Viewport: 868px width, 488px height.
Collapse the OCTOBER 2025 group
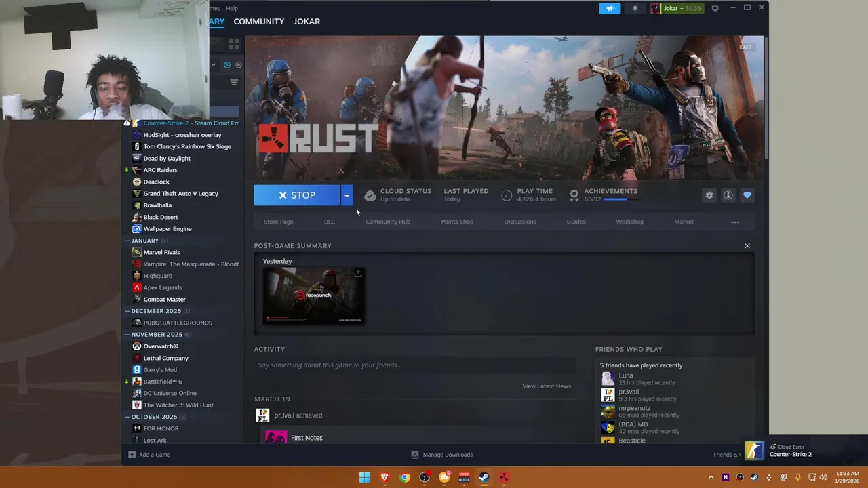[x=127, y=417]
